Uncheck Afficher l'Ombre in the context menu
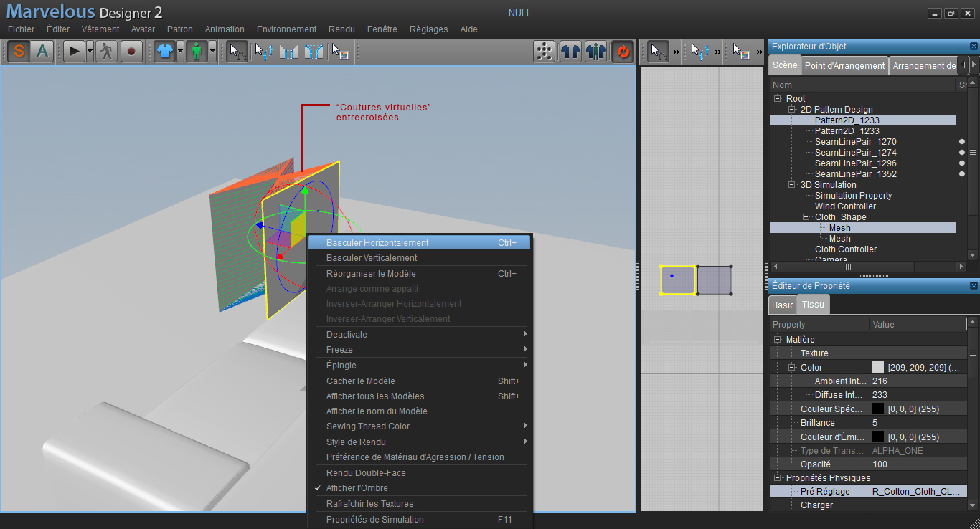 point(420,488)
